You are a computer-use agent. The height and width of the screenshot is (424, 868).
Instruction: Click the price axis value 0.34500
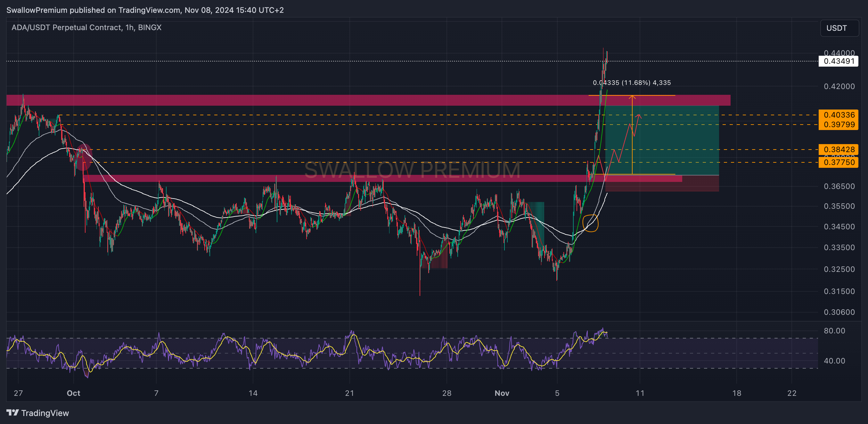[839, 227]
